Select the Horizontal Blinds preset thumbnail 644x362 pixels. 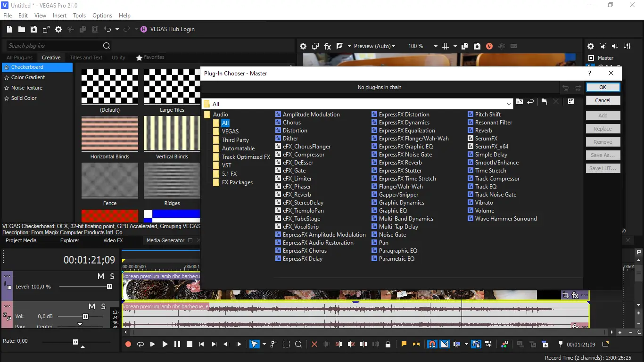110,134
